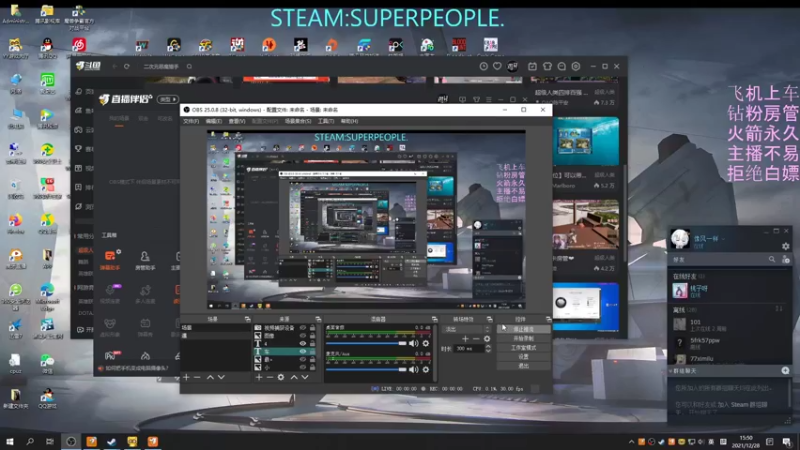The width and height of the screenshot is (800, 450).
Task: Open desktop audio settings gear in mixer
Action: [426, 343]
